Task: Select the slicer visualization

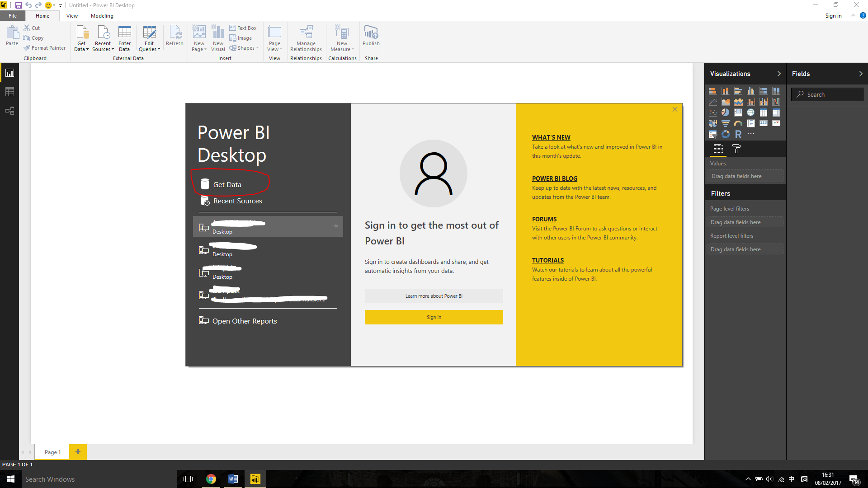Action: [712, 134]
